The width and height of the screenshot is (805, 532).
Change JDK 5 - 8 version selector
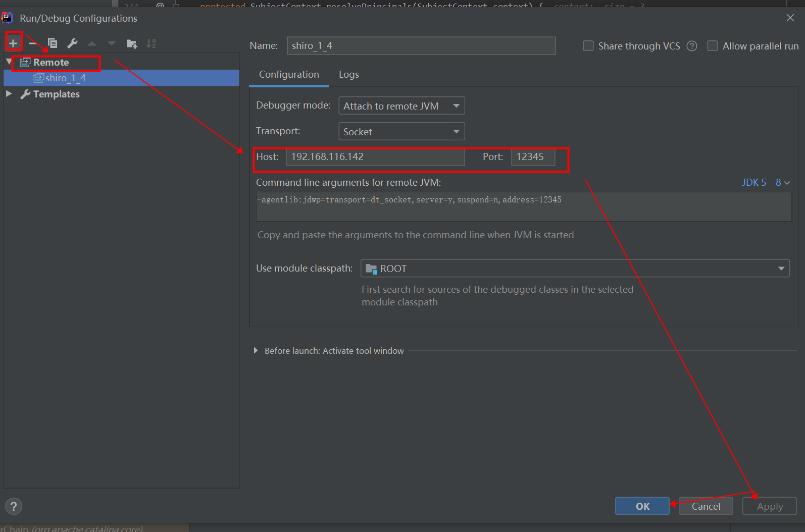coord(766,182)
